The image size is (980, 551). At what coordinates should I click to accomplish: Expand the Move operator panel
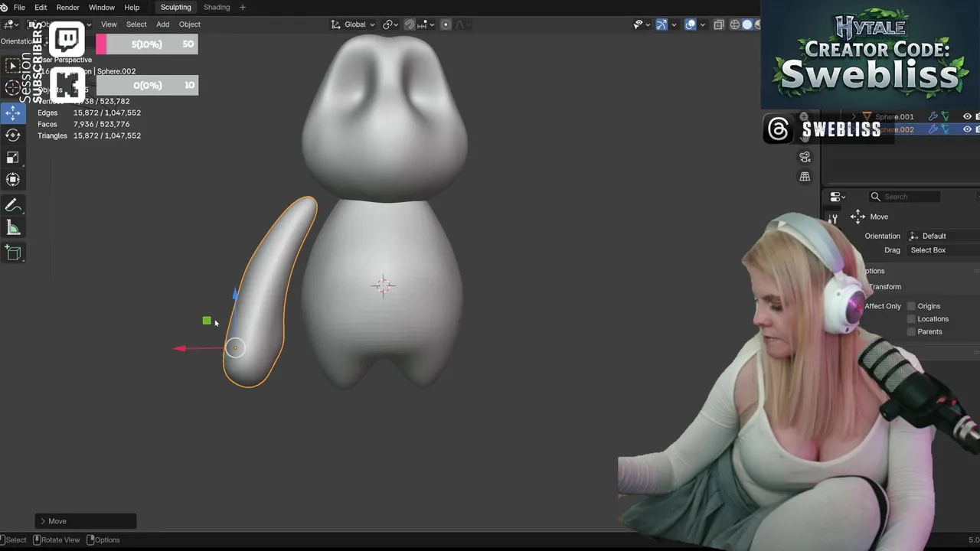click(x=85, y=521)
